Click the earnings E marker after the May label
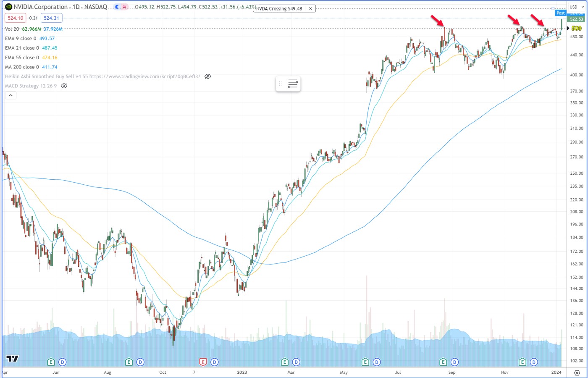The width and height of the screenshot is (588, 378). click(x=365, y=362)
